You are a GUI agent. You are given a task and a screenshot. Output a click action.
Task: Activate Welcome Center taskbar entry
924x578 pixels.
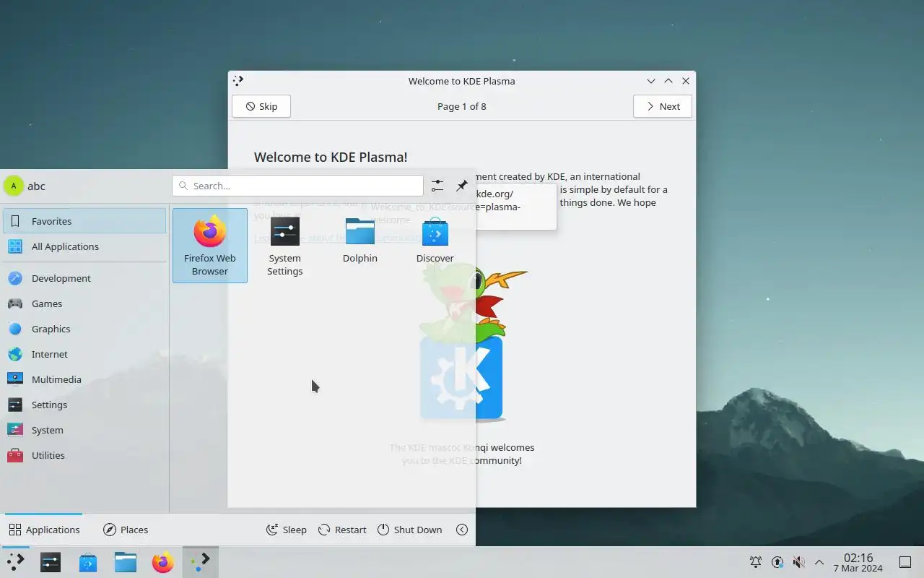point(201,562)
